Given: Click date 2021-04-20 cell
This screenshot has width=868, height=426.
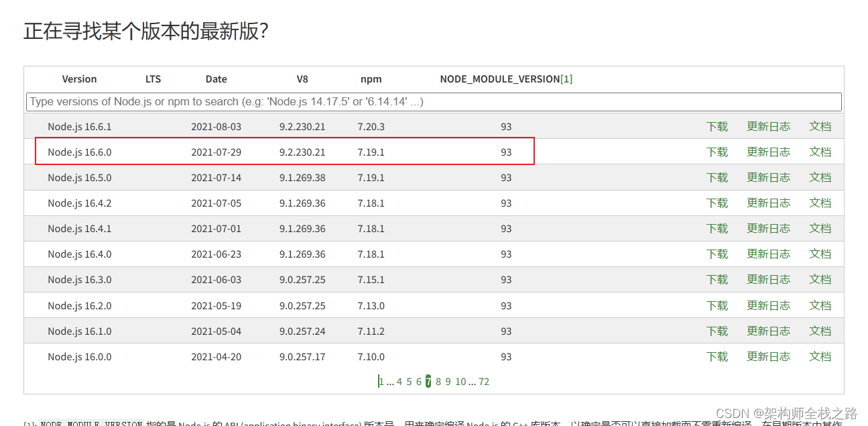Looking at the screenshot, I should click(216, 357).
